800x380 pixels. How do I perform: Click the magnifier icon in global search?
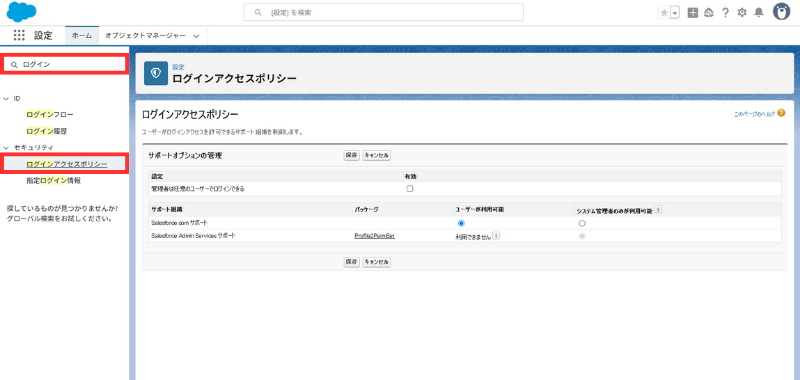point(258,12)
